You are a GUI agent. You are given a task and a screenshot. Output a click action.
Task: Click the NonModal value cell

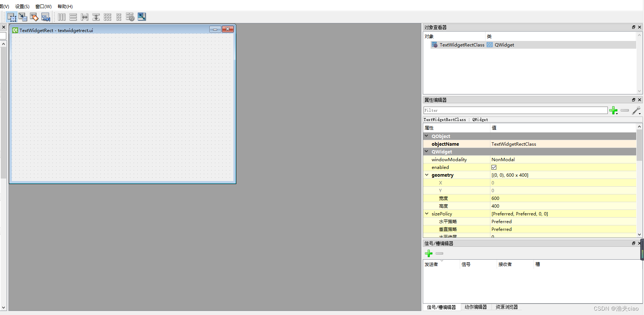coord(563,160)
